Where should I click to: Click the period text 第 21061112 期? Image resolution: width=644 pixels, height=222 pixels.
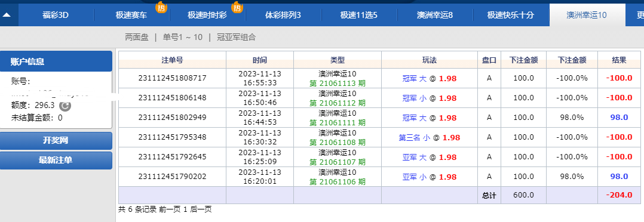click(x=337, y=103)
